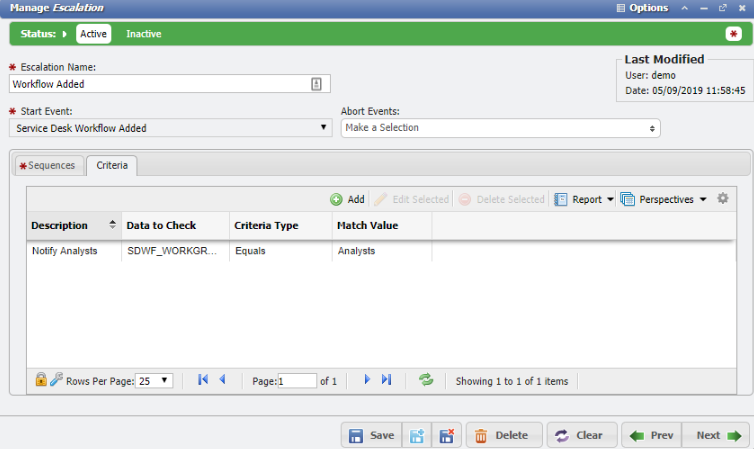Go to the last page of results

tap(386, 380)
